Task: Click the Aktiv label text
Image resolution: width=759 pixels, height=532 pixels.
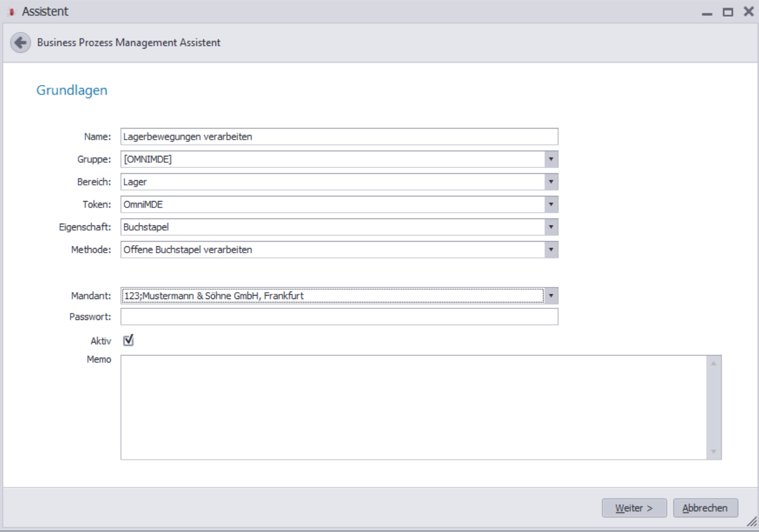Action: coord(101,341)
